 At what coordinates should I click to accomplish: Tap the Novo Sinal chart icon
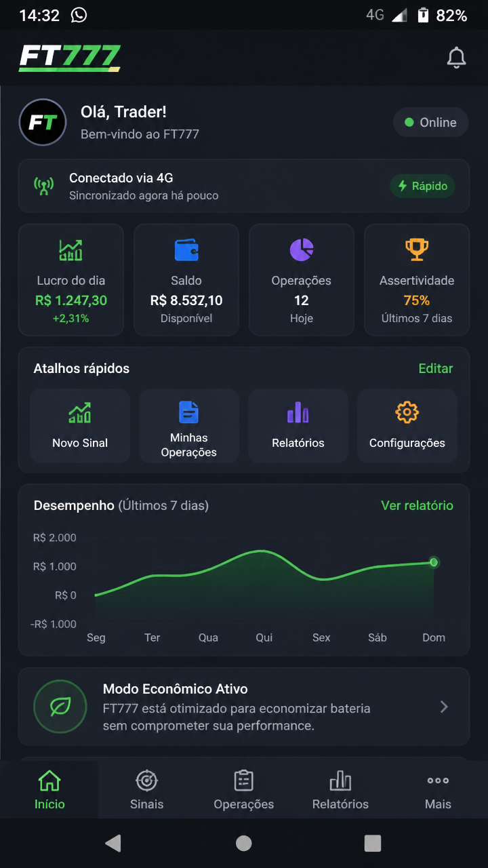click(80, 412)
